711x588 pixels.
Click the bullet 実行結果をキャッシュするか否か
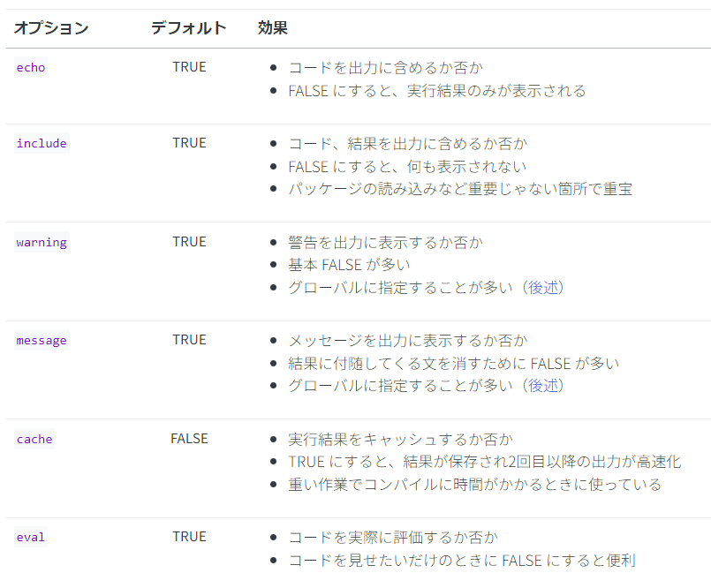point(401,440)
